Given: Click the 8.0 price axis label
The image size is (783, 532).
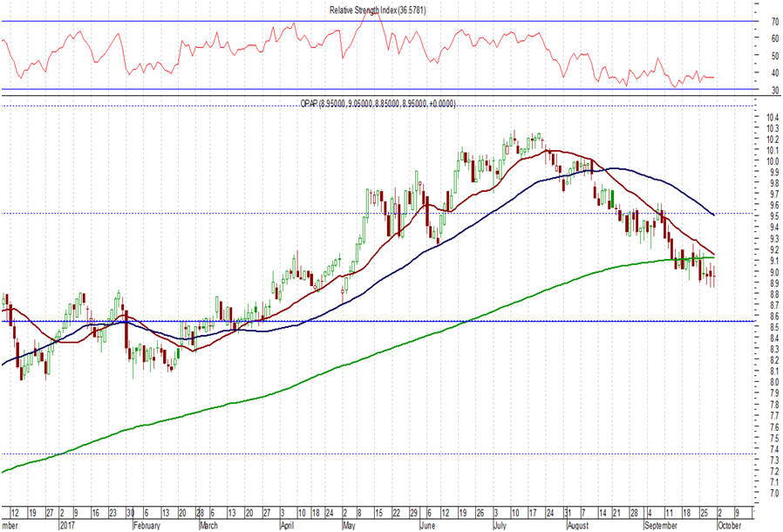Looking at the screenshot, I should [x=773, y=383].
